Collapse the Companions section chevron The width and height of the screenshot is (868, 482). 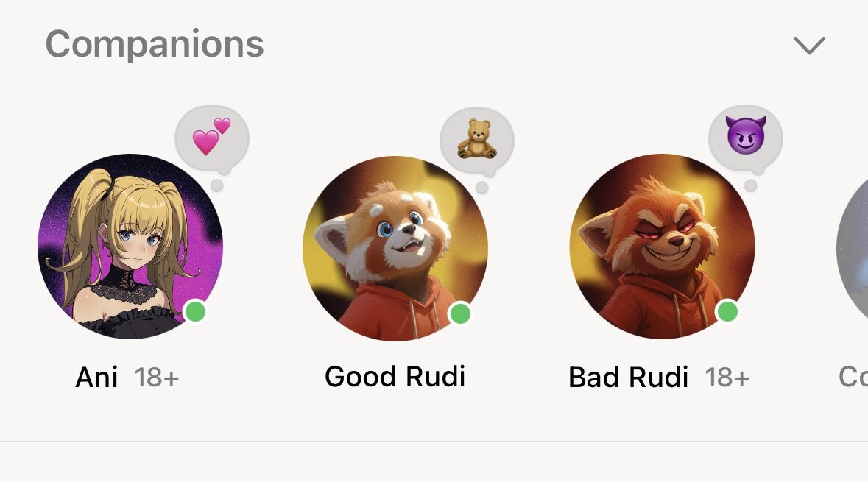(x=809, y=46)
